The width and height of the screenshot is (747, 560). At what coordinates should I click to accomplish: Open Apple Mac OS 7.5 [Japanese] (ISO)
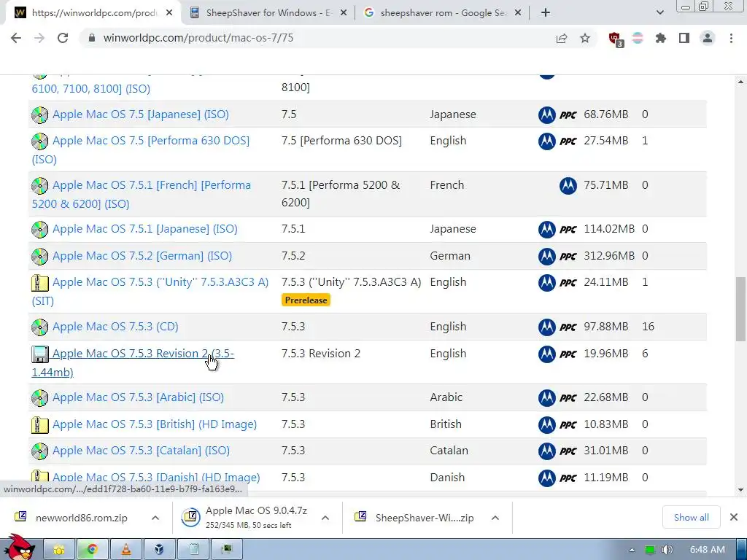pyautogui.click(x=141, y=114)
